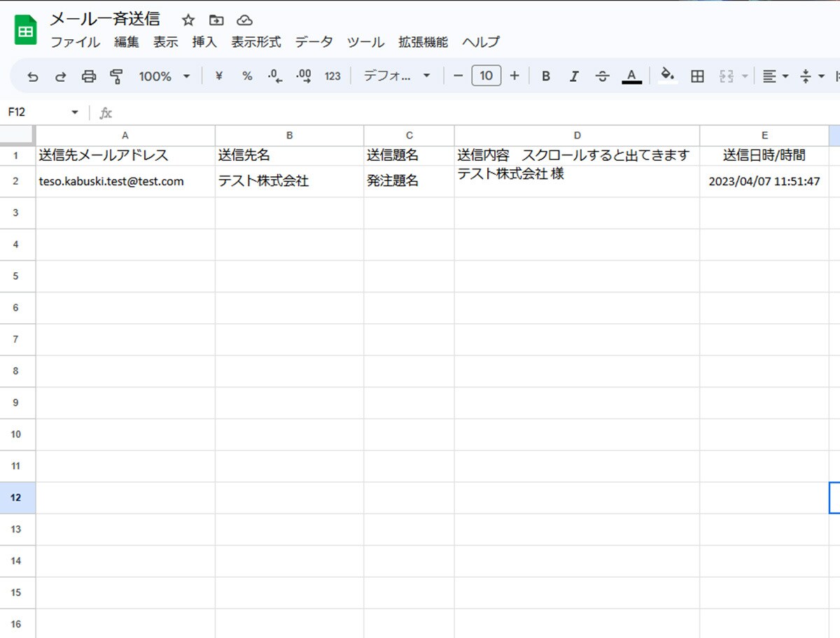Toggle bold formatting

546,76
